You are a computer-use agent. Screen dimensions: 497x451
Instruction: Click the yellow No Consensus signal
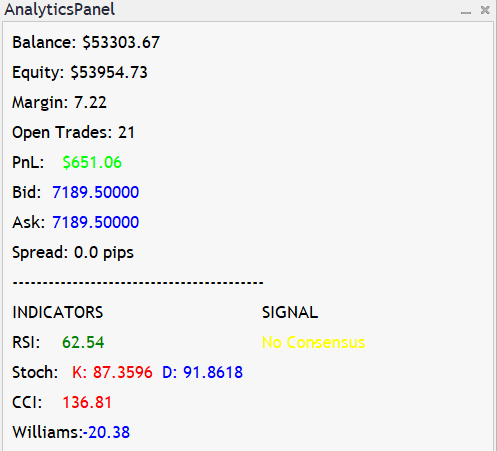coord(314,342)
